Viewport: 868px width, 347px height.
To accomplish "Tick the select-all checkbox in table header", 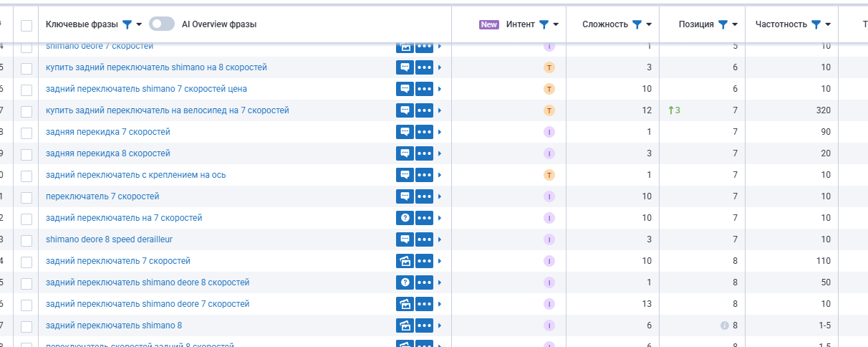I will [x=26, y=26].
